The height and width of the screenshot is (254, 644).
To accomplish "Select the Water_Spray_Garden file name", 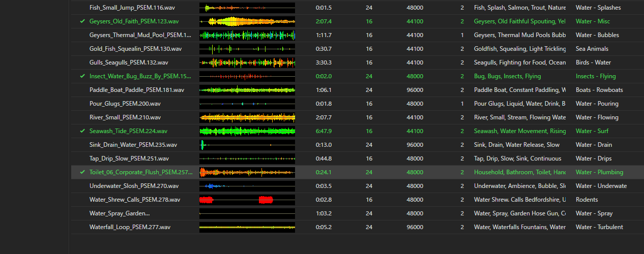I will point(120,213).
